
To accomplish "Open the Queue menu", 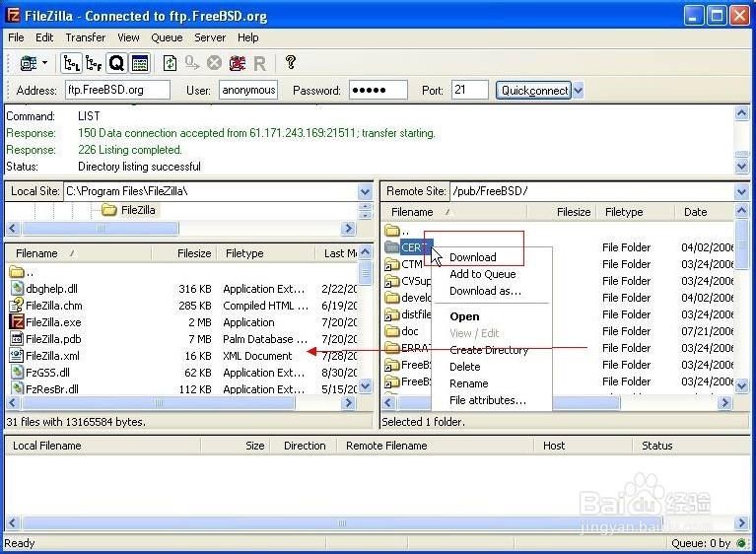I will 167,37.
